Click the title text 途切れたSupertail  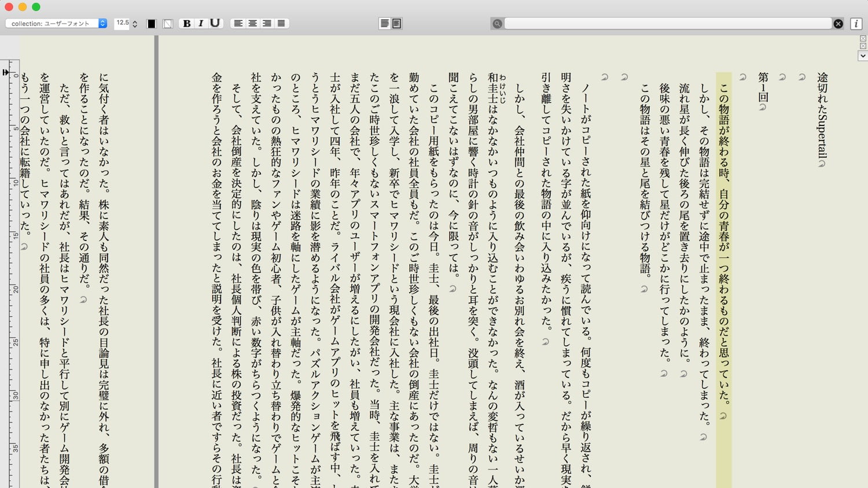tap(822, 116)
